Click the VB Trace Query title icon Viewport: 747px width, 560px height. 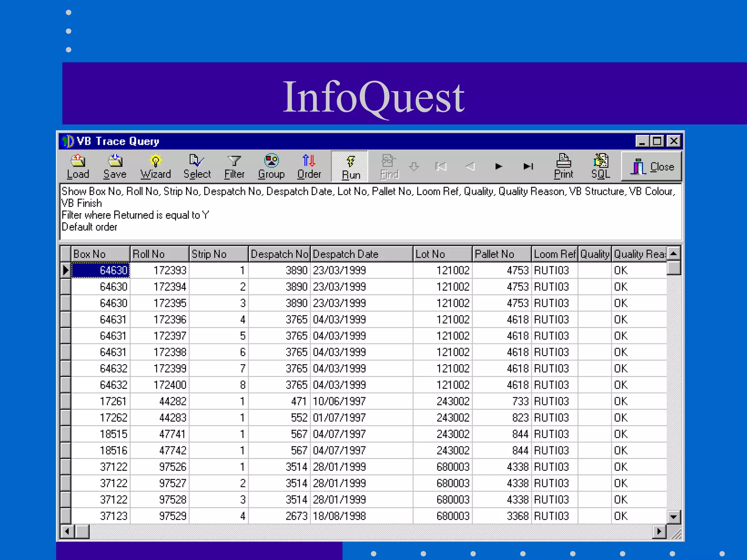67,141
